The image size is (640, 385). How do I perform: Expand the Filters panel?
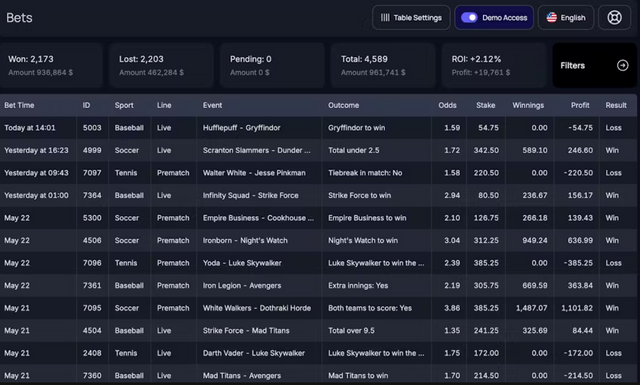point(594,65)
